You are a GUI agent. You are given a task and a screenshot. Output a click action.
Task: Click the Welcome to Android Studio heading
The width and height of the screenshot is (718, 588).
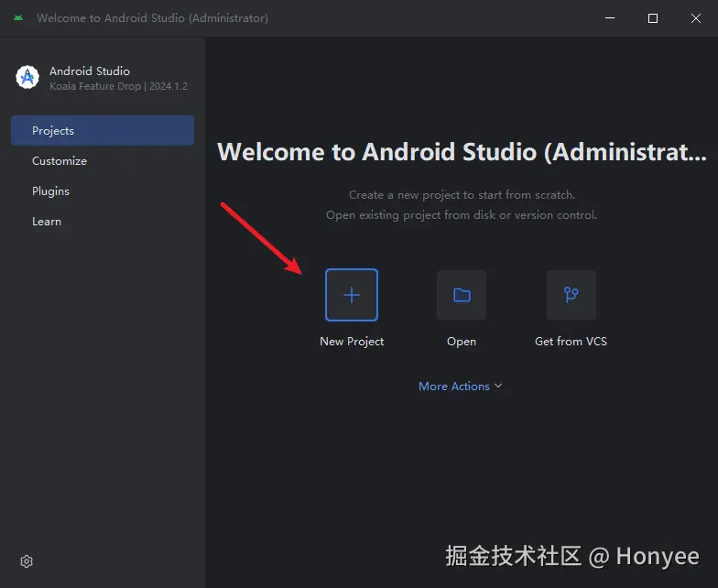462,152
